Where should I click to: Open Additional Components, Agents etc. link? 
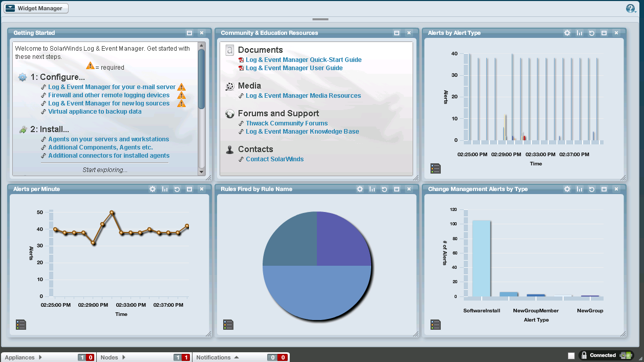tap(100, 147)
